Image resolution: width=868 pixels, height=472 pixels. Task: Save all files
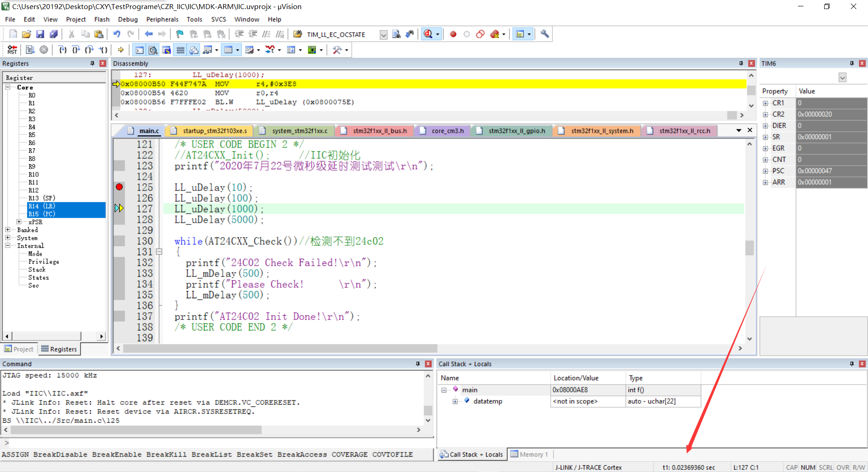pos(54,34)
